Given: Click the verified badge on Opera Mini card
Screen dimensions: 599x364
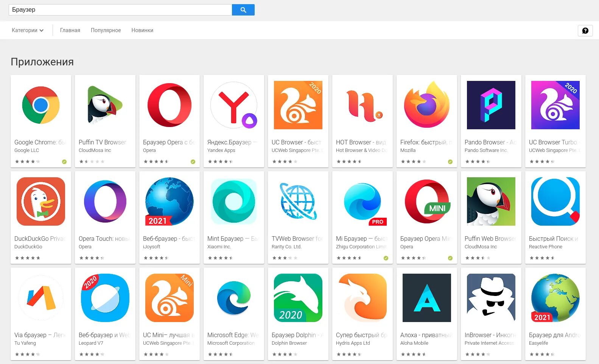Looking at the screenshot, I should pyautogui.click(x=450, y=258).
